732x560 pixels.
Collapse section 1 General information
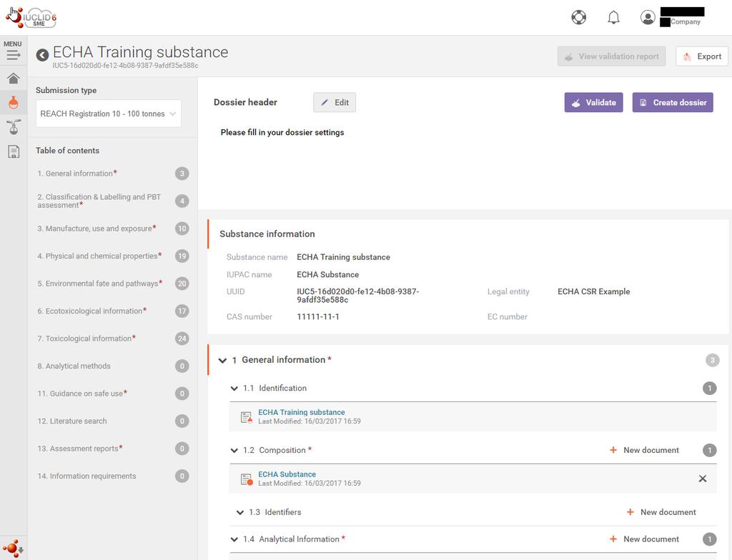222,360
